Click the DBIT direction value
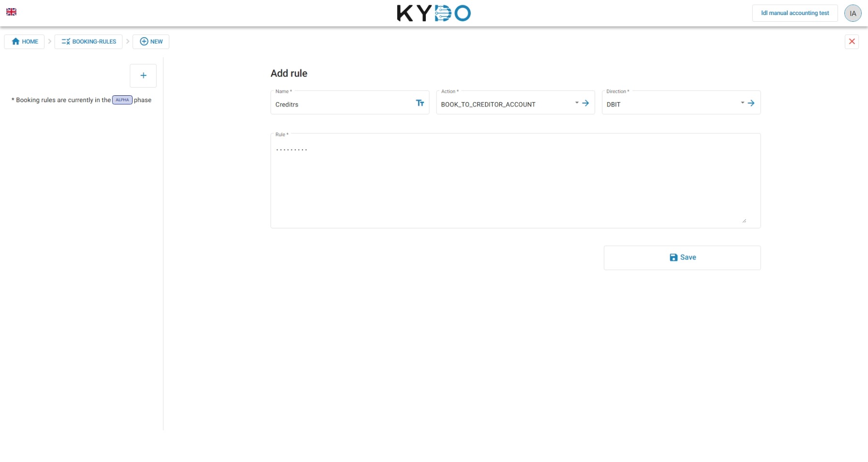 [x=614, y=104]
